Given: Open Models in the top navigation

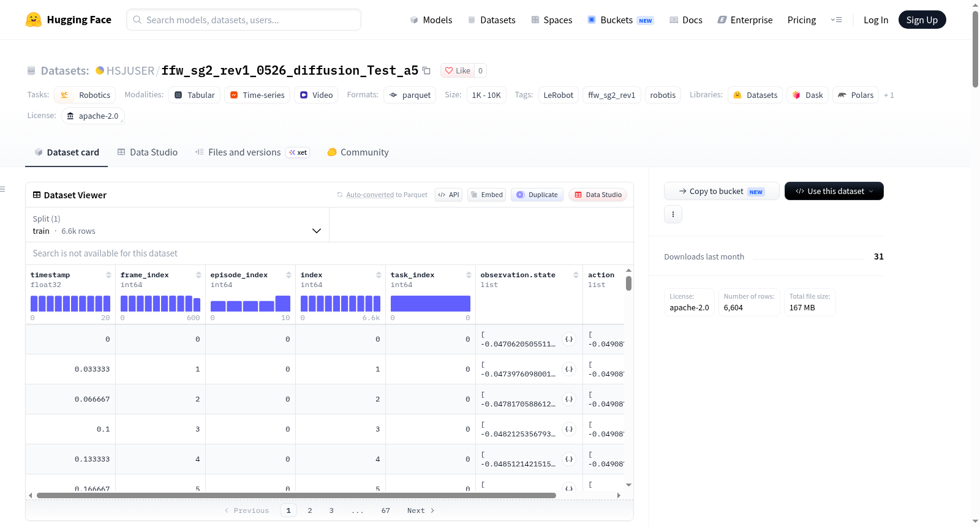Looking at the screenshot, I should (431, 20).
